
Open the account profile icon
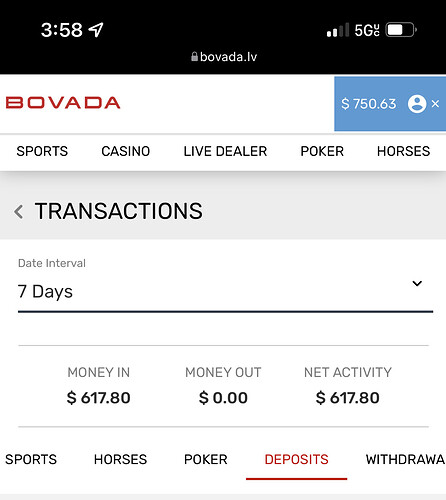pos(417,104)
